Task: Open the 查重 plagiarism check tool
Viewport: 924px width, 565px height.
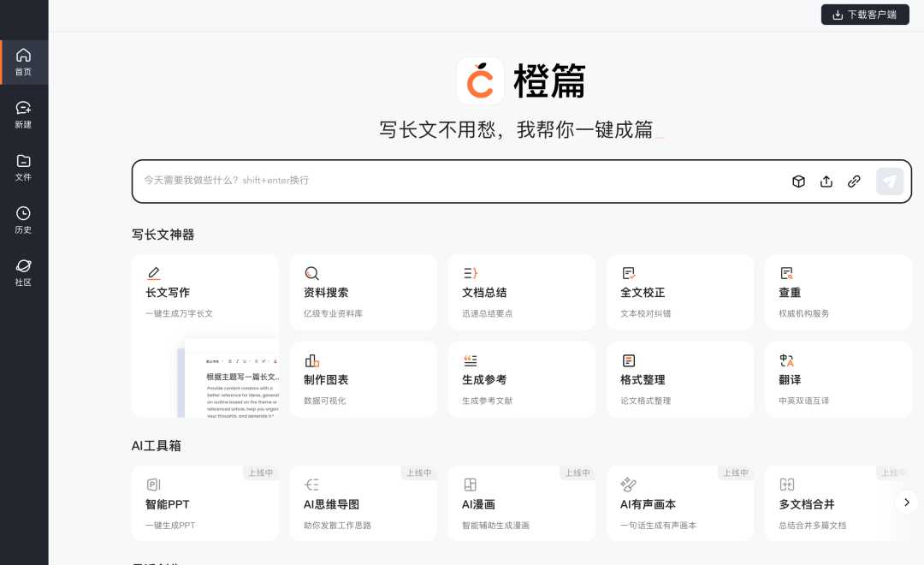Action: 838,292
